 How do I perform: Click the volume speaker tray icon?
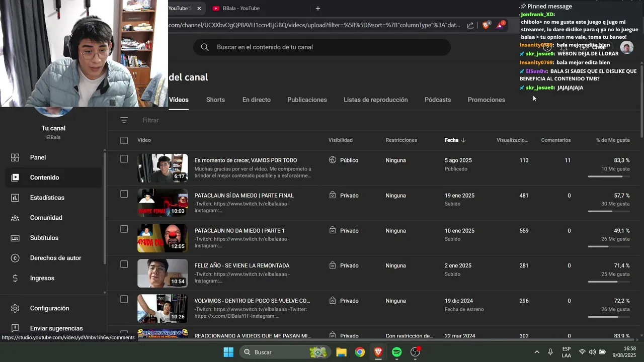pos(592,352)
